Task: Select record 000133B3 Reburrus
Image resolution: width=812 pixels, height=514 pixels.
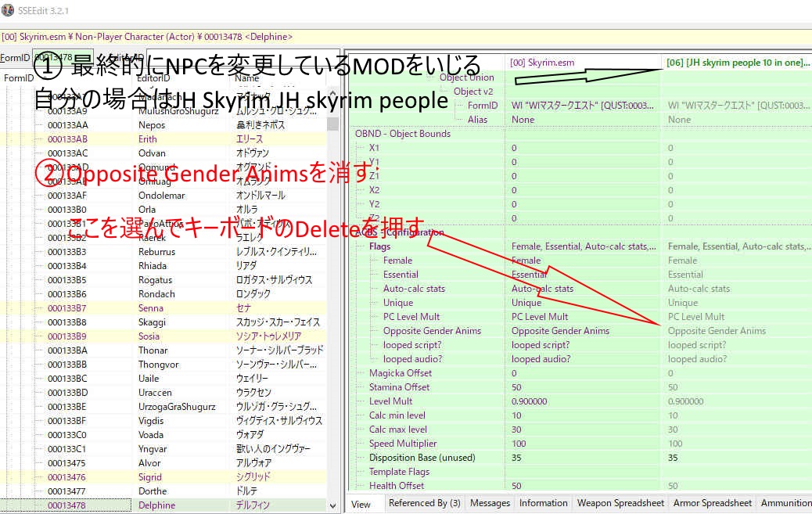Action: 163,252
